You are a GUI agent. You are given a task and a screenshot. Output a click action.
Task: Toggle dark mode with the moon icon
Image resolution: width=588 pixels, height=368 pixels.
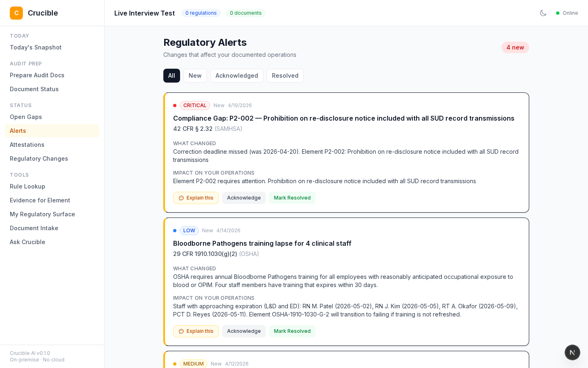click(x=543, y=13)
